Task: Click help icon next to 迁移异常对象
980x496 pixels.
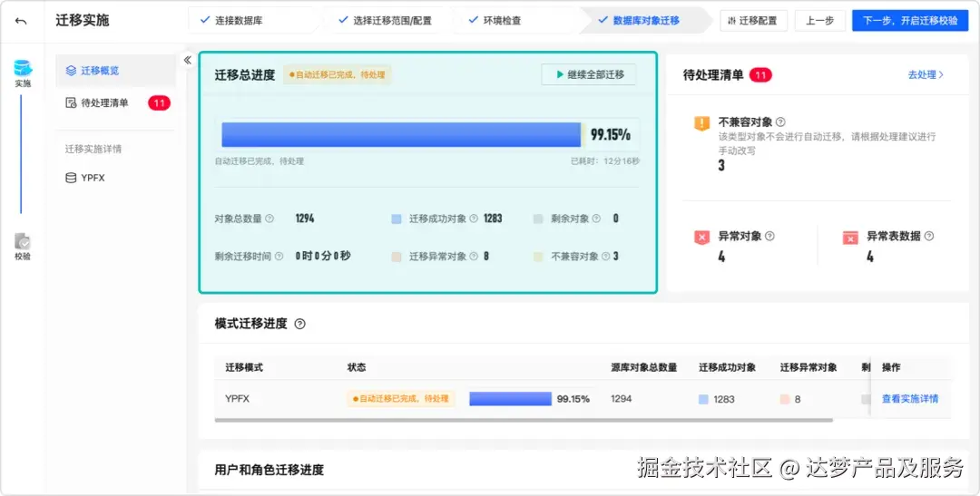Action: (x=474, y=256)
